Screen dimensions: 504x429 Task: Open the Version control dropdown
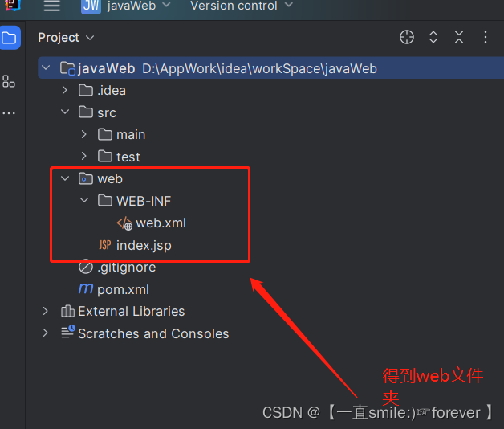tap(242, 6)
